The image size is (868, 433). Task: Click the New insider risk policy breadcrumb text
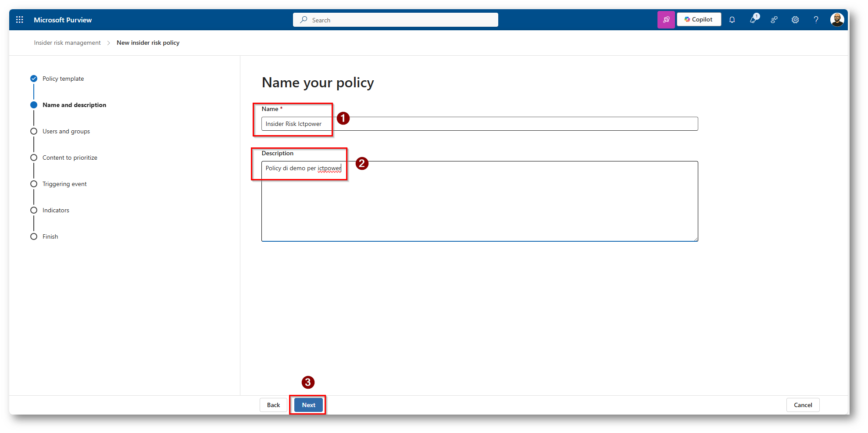(148, 43)
